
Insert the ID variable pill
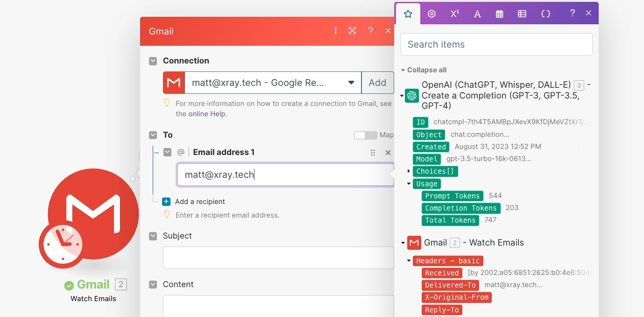click(x=421, y=122)
